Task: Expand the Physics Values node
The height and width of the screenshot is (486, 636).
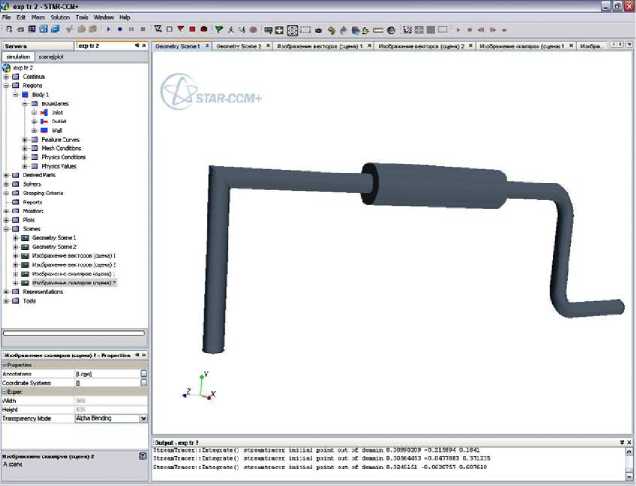Action: tap(25, 166)
